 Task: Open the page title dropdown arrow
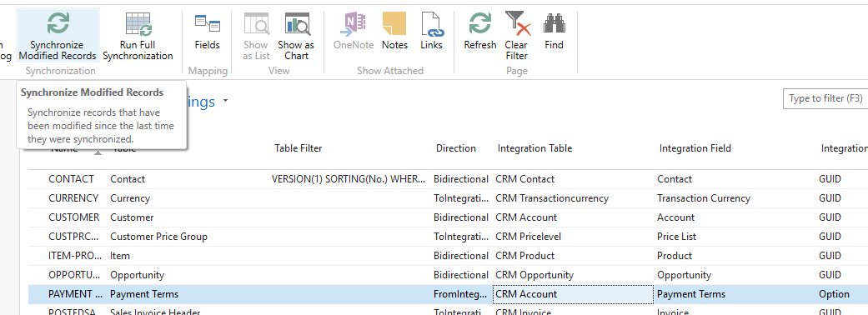tap(225, 102)
